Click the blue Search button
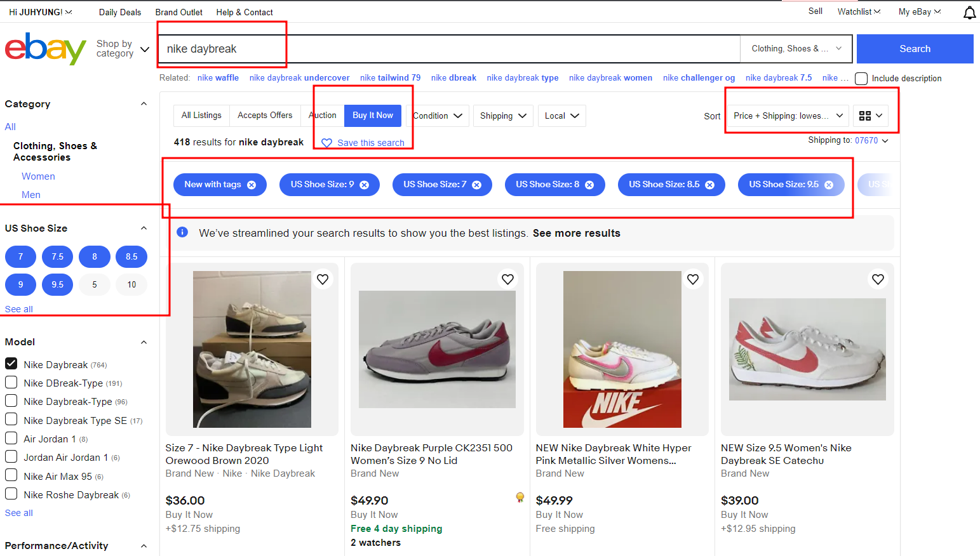This screenshot has width=980, height=556. [915, 49]
